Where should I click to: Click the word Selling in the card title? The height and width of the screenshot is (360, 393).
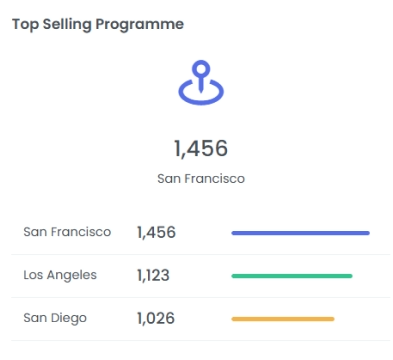(67, 25)
